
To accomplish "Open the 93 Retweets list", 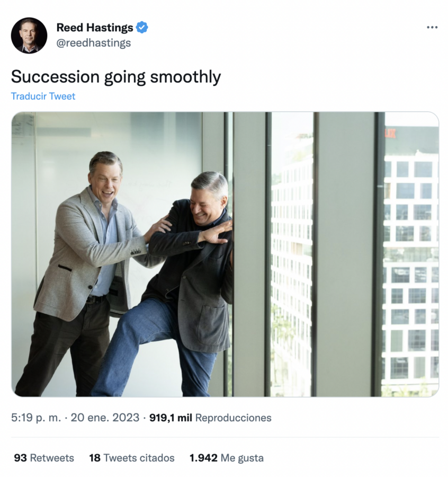I will [x=44, y=458].
